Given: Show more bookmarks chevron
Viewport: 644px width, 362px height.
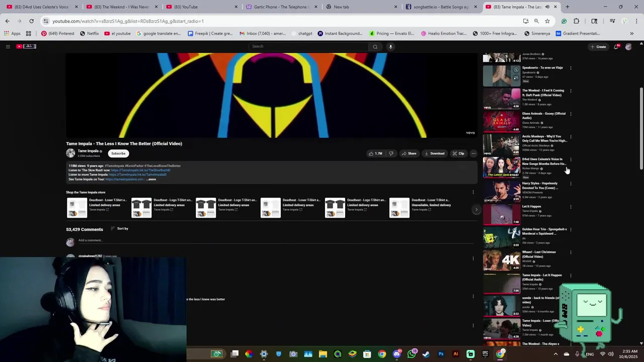Looking at the screenshot, I should pyautogui.click(x=632, y=33).
